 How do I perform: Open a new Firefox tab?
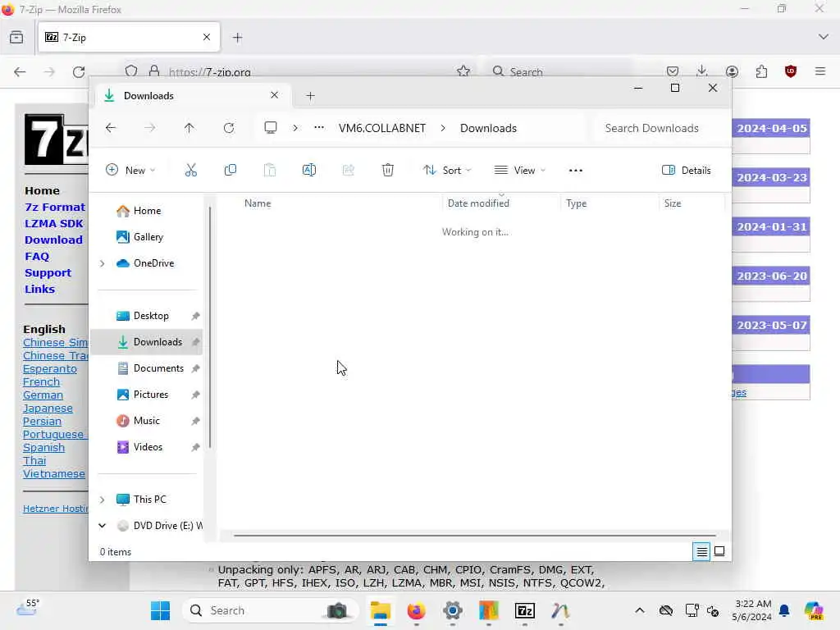[x=238, y=38]
